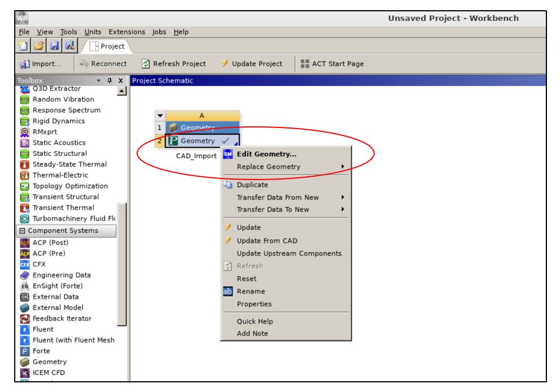Screen dimensions: 560x392
Task: Click the Transient Structural icon
Action: (x=24, y=197)
